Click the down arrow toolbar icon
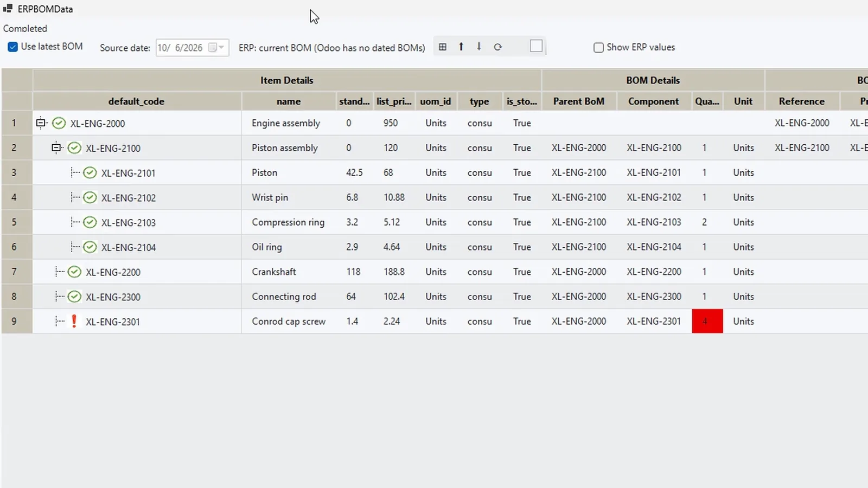868x488 pixels. coord(479,47)
